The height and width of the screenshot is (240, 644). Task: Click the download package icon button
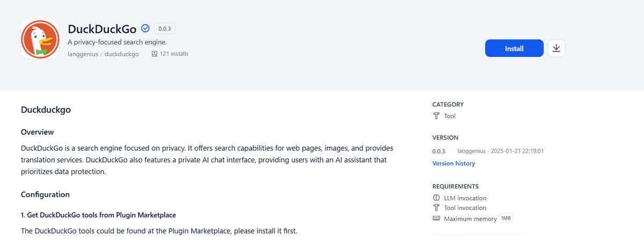click(x=556, y=48)
